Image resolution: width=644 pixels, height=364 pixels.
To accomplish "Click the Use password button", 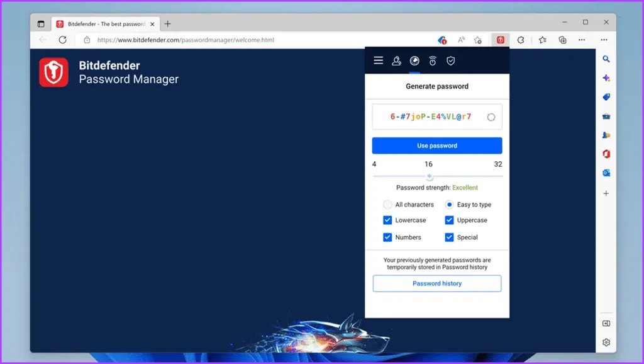I will (437, 145).
